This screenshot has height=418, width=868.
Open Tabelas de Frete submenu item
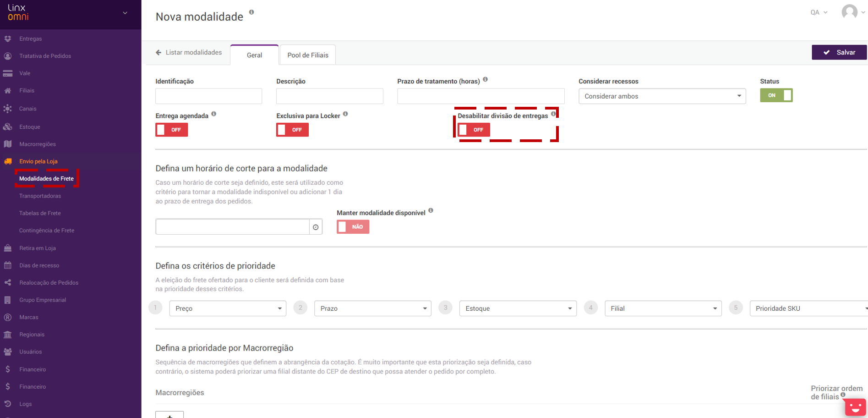tap(40, 213)
